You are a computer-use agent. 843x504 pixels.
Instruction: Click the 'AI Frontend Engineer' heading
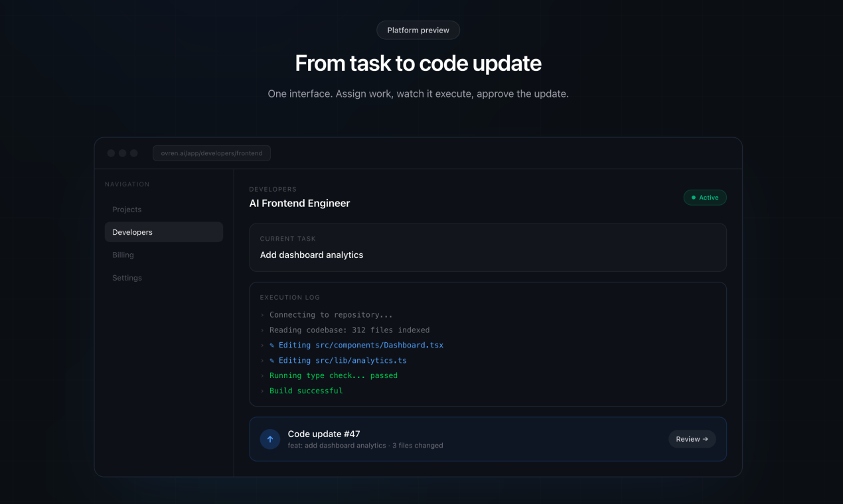(x=299, y=203)
